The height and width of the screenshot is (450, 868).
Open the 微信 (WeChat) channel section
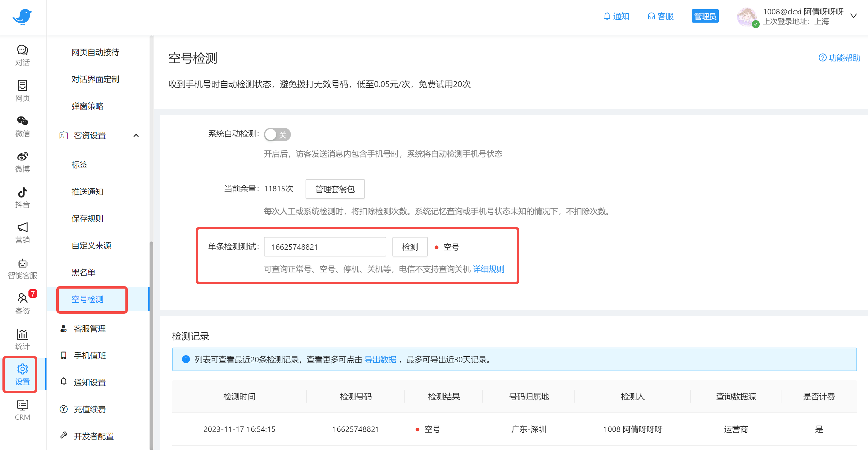pyautogui.click(x=22, y=126)
